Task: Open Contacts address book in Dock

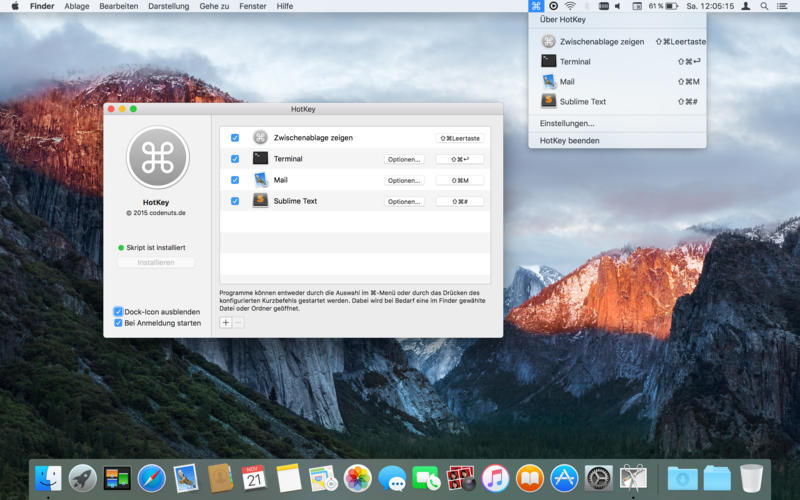Action: 220,479
